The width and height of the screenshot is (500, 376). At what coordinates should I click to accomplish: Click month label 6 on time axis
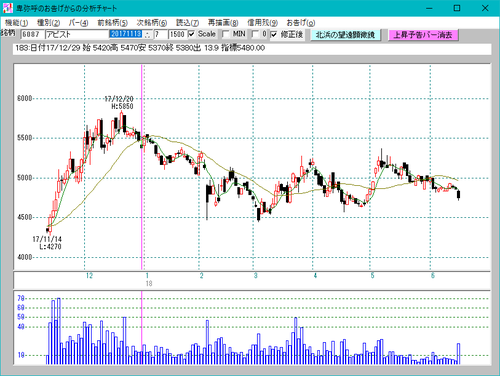pos(433,276)
